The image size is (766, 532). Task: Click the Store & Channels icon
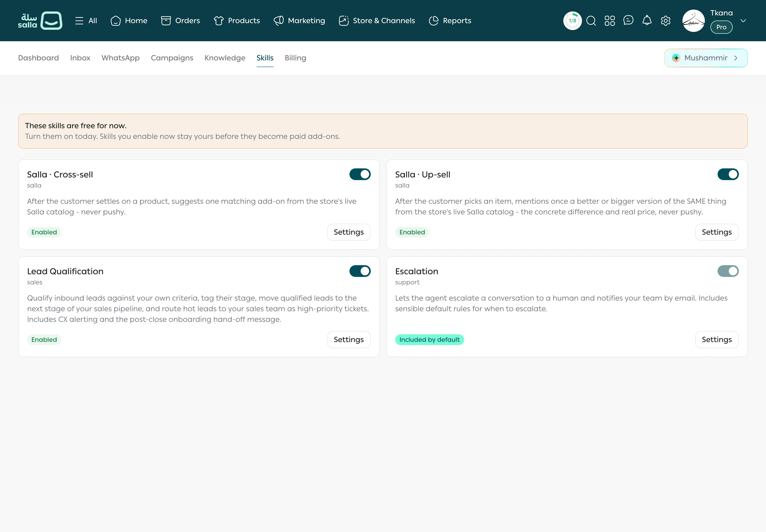tap(343, 21)
